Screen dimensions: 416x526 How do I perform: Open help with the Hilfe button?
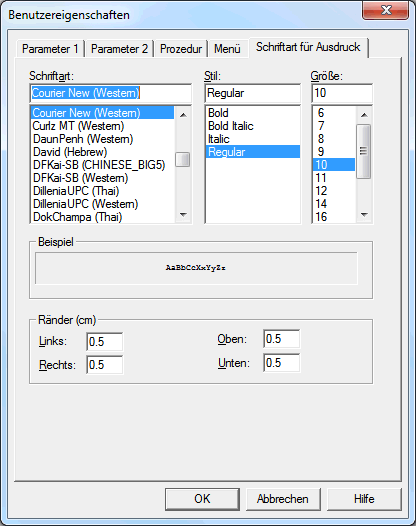[x=364, y=499]
